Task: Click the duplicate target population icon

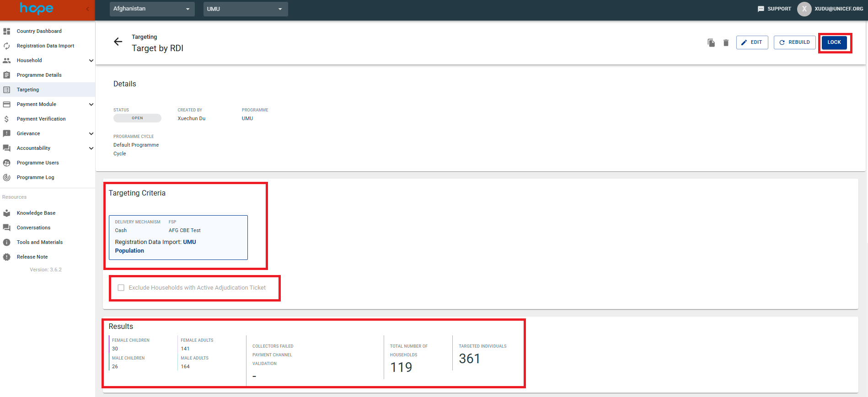Action: 711,42
